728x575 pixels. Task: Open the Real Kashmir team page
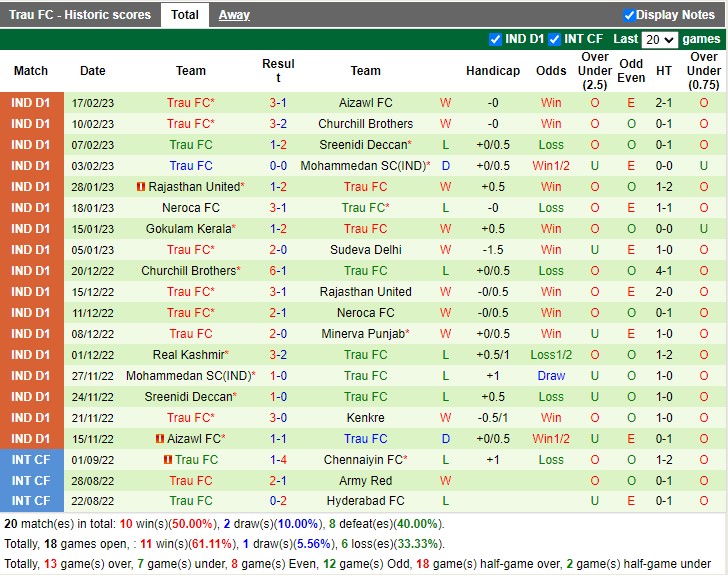188,355
